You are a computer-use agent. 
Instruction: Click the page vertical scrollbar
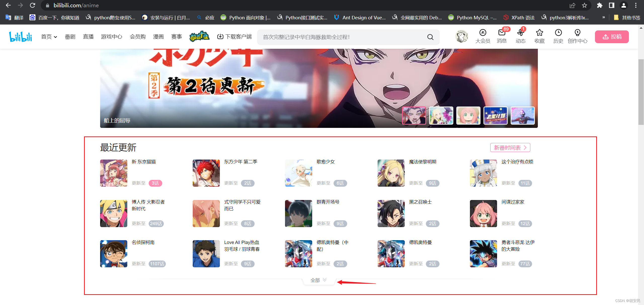click(x=641, y=92)
